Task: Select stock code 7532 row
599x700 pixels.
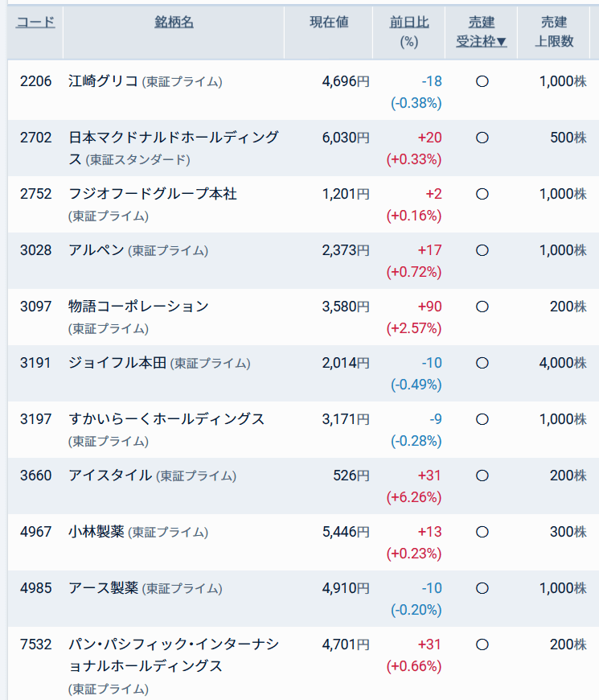Action: 303,664
